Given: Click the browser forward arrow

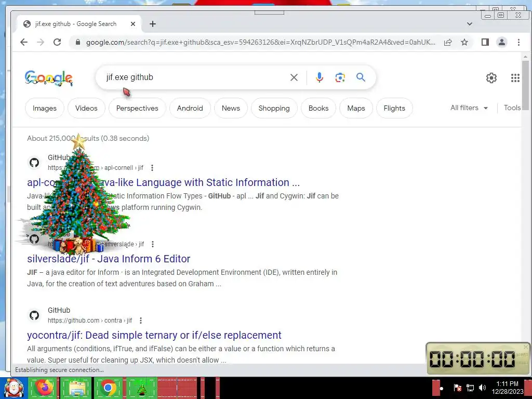Looking at the screenshot, I should pyautogui.click(x=41, y=42).
